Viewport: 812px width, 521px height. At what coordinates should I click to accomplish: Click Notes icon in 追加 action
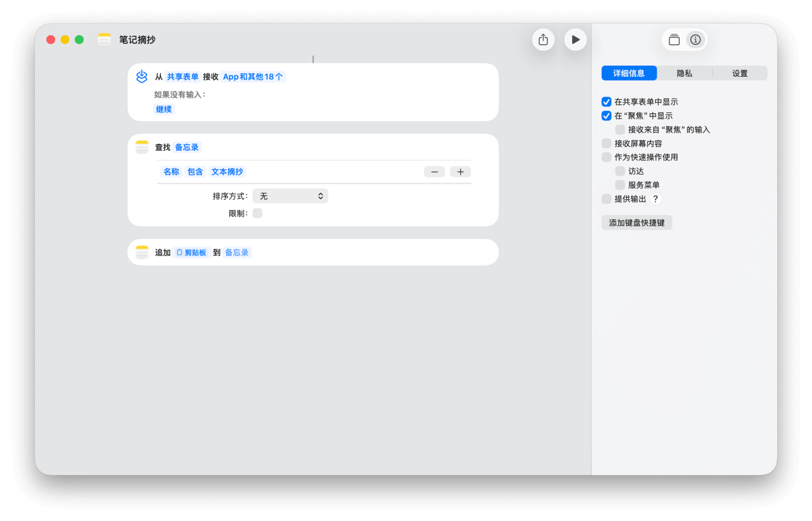coord(142,252)
